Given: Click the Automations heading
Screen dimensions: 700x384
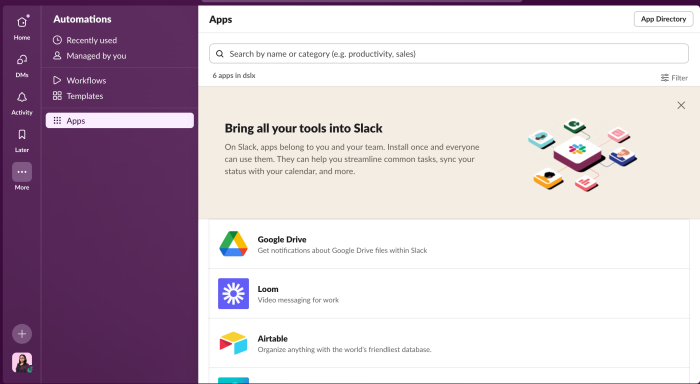Looking at the screenshot, I should (x=82, y=19).
